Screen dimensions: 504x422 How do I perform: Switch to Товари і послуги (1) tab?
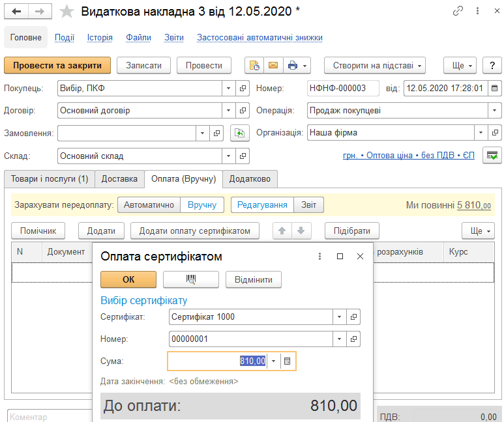(50, 179)
